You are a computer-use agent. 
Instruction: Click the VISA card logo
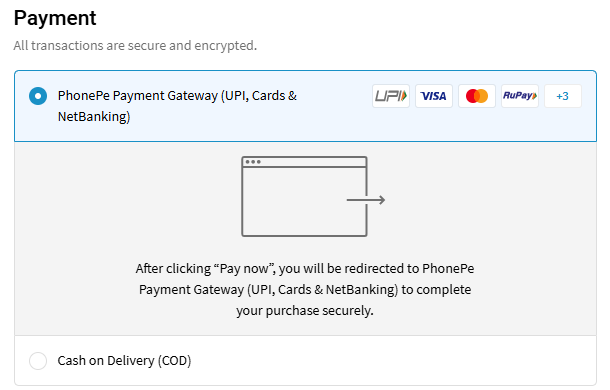pos(434,96)
